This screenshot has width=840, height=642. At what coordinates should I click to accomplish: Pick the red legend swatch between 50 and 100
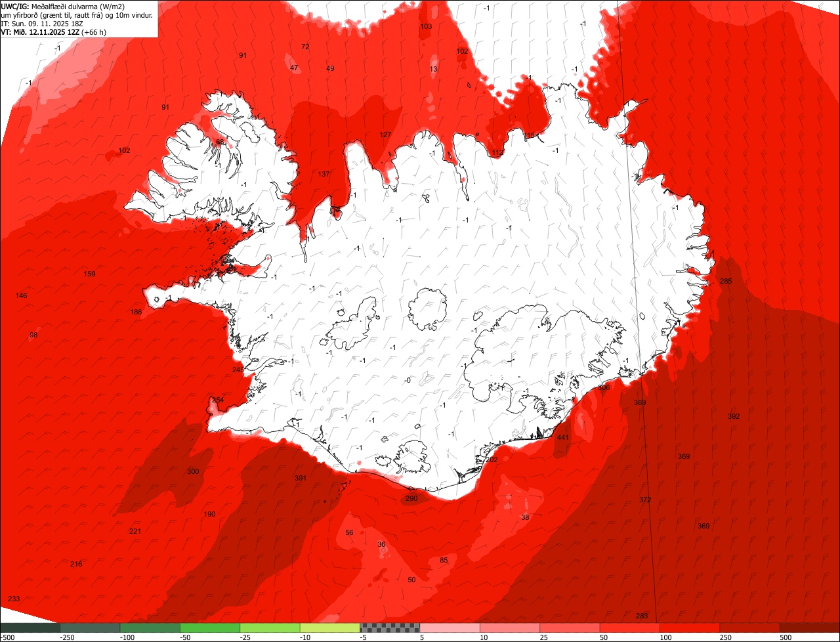coord(630,628)
